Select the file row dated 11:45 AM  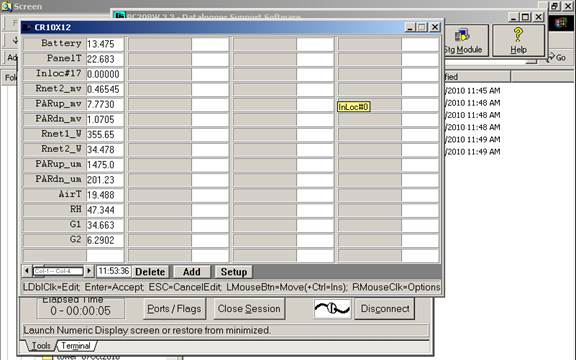(473, 90)
